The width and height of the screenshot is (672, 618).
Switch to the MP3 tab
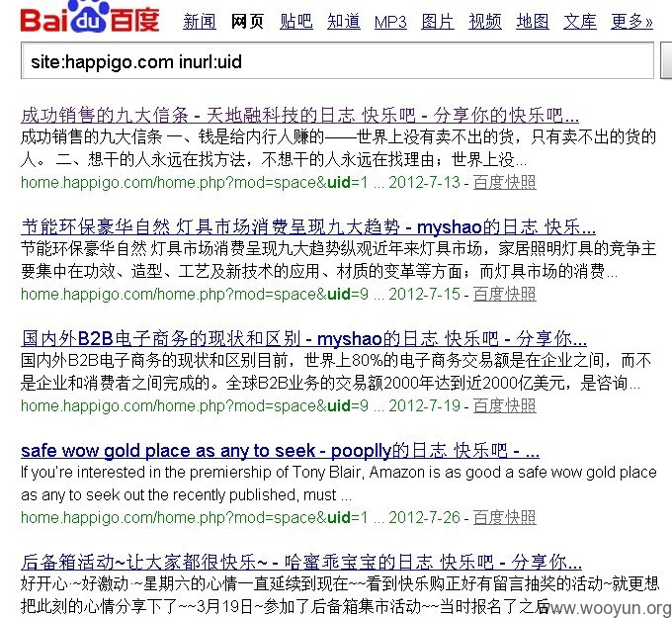point(390,22)
